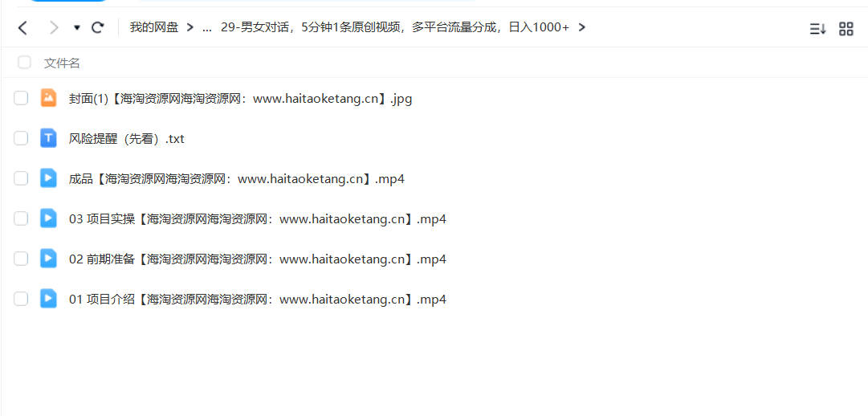Open 我的网盘 breadcrumb link
This screenshot has width=868, height=416.
click(154, 27)
